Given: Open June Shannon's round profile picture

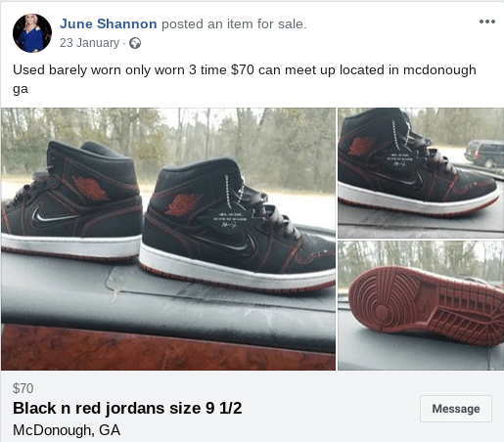Looking at the screenshot, I should click(x=32, y=33).
